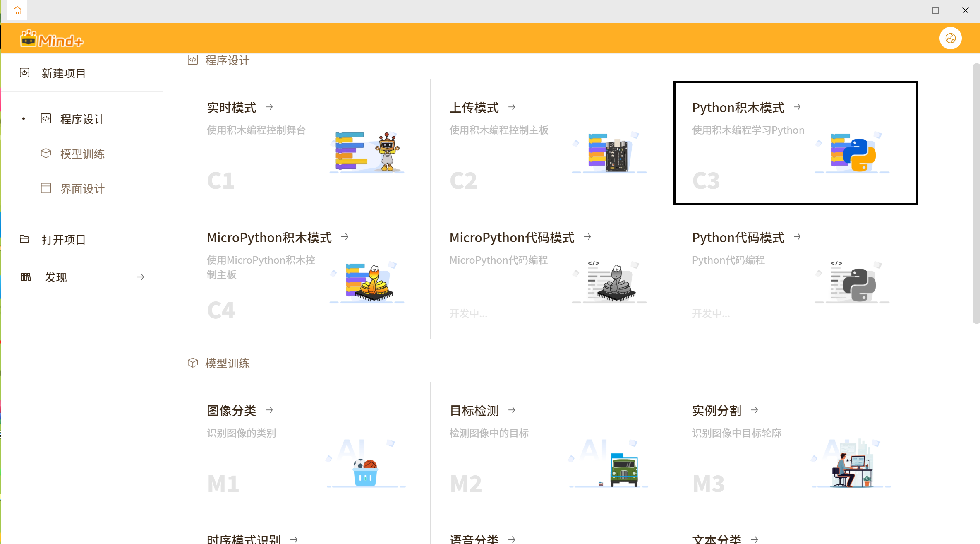Click the 界面设计 window icon in sidebar
980x544 pixels.
coord(46,188)
